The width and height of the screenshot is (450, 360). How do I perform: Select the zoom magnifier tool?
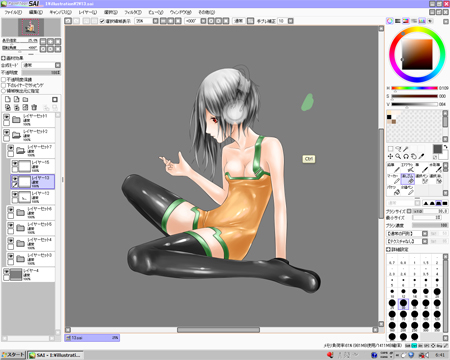[x=398, y=156]
